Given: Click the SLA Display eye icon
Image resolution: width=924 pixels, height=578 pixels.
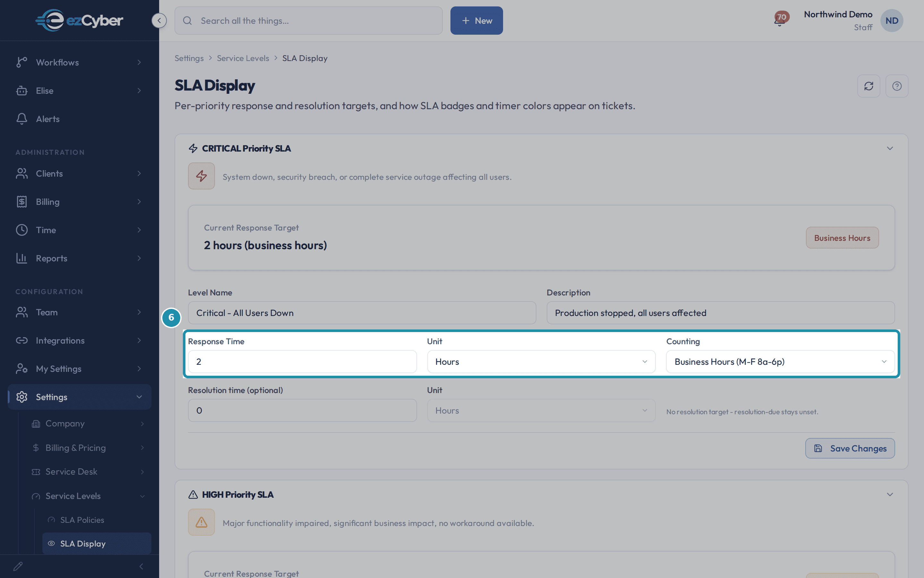Looking at the screenshot, I should (x=51, y=543).
